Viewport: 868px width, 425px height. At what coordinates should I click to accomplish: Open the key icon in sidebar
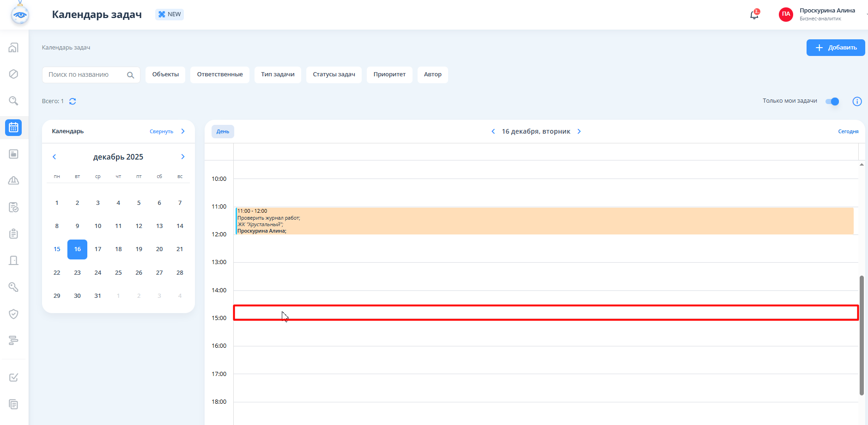pos(14,287)
